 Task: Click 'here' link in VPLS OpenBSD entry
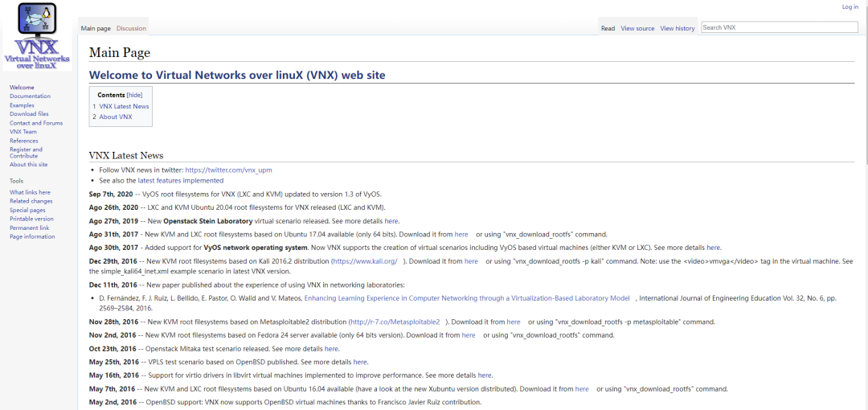pyautogui.click(x=360, y=363)
